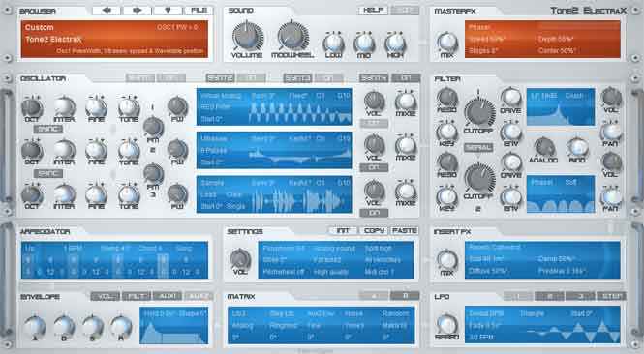
Task: Select the STEP tab in LFO section
Action: point(611,296)
